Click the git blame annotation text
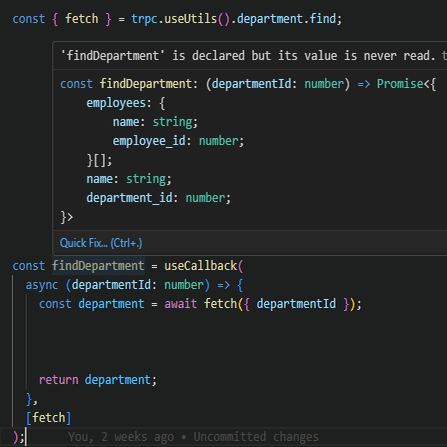 pyautogui.click(x=193, y=437)
